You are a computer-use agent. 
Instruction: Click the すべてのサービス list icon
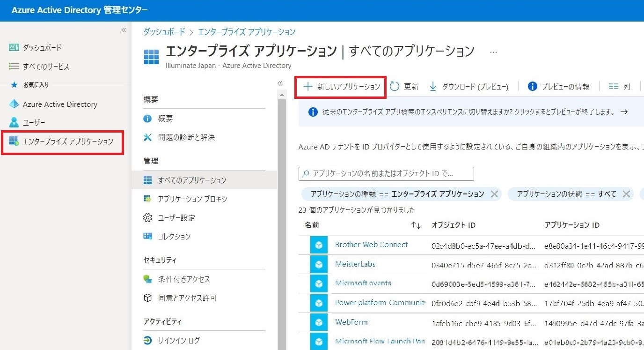coord(14,67)
